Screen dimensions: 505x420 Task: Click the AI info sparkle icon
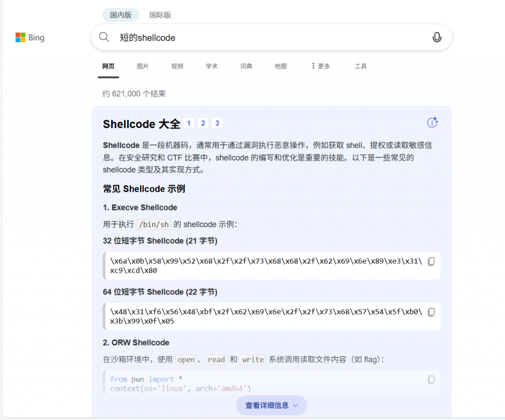click(432, 123)
